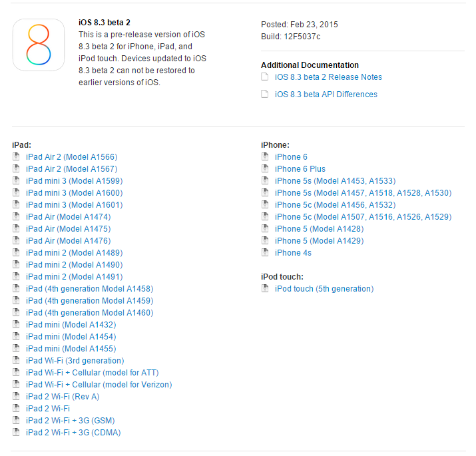The width and height of the screenshot is (476, 456).
Task: Click file icon next to iPhone 5c (Model A1456, A1532)
Action: pos(265,204)
